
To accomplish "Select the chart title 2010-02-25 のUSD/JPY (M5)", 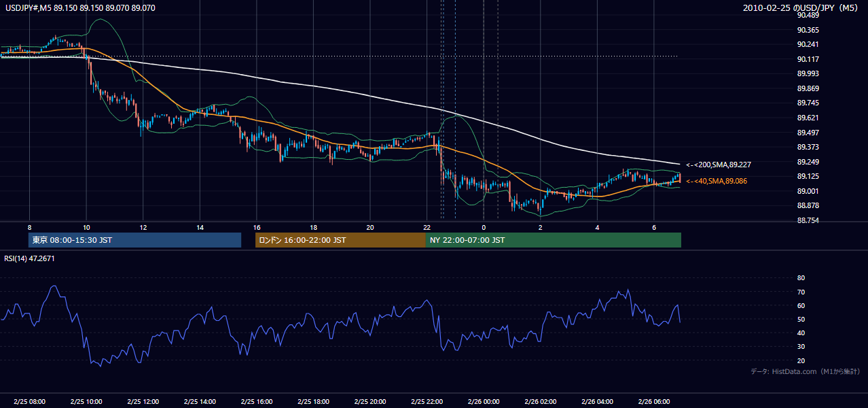I will [x=800, y=8].
